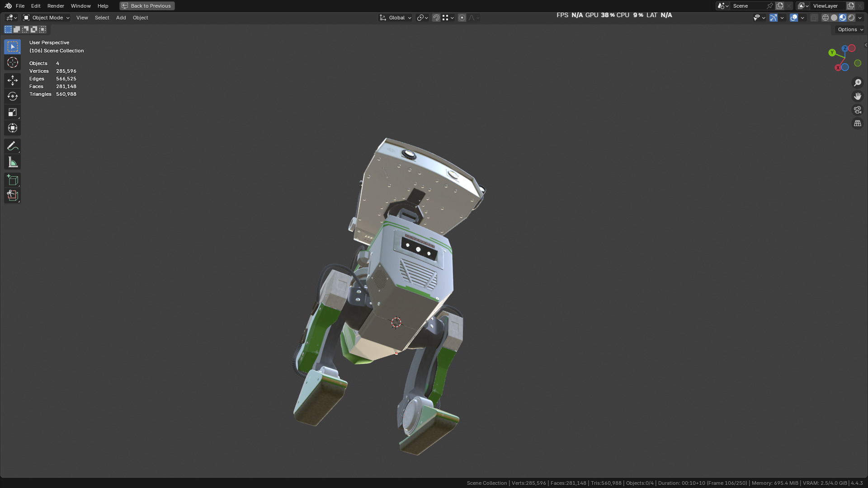The height and width of the screenshot is (488, 868).
Task: Set selection mode to intersect
Action: tap(42, 29)
